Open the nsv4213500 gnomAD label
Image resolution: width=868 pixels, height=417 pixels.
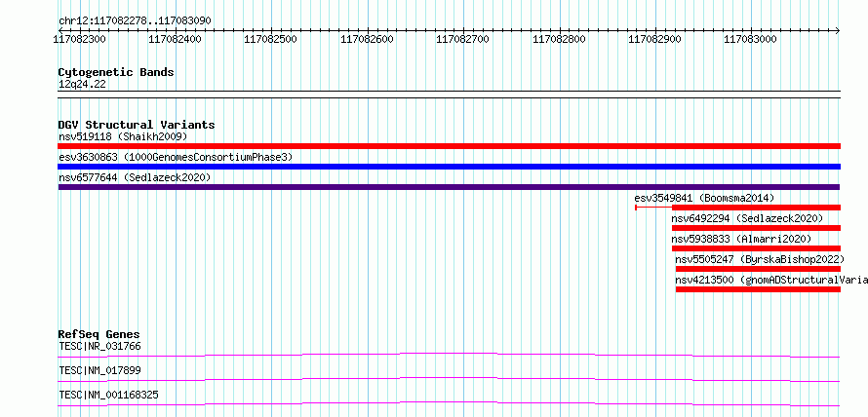[x=771, y=280]
